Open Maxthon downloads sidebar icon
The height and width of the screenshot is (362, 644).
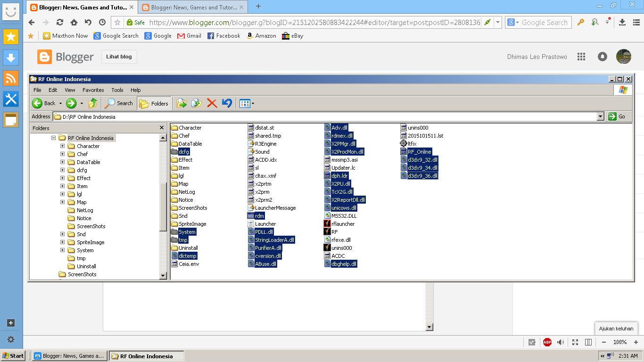[x=10, y=57]
